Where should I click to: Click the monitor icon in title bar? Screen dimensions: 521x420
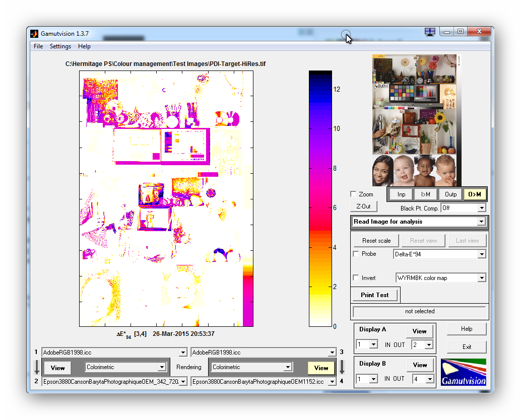[x=430, y=32]
